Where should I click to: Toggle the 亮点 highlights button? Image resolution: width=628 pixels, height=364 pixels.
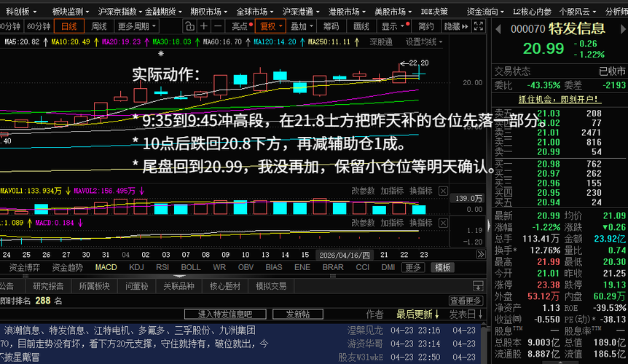(x=241, y=26)
